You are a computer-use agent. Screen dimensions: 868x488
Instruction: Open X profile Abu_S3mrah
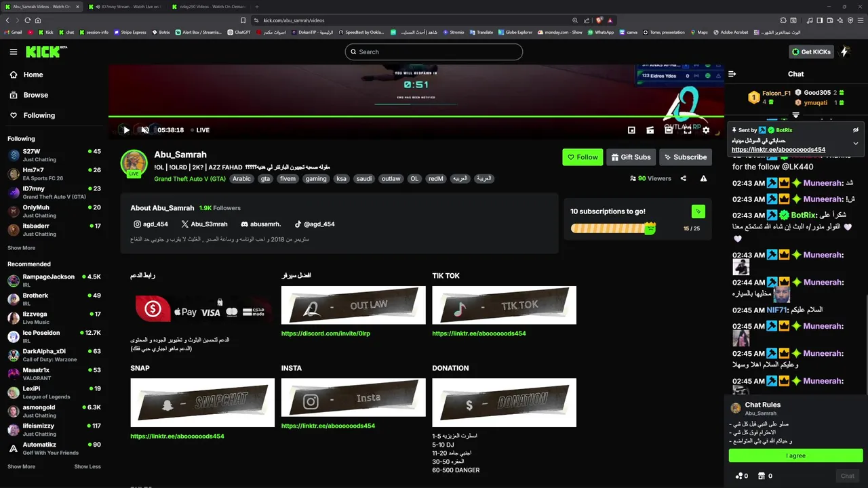[204, 224]
